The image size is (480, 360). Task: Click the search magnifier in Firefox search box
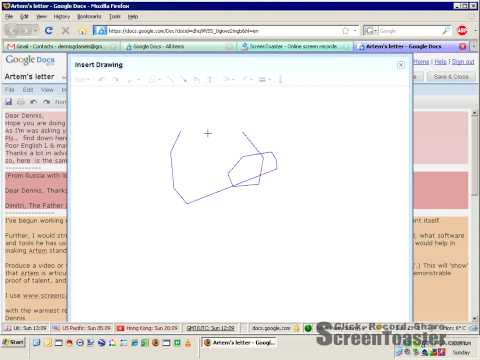click(446, 31)
